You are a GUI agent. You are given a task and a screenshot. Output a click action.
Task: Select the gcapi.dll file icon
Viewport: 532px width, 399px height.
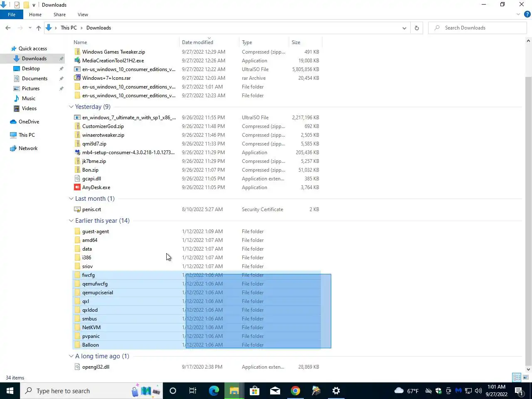click(77, 179)
